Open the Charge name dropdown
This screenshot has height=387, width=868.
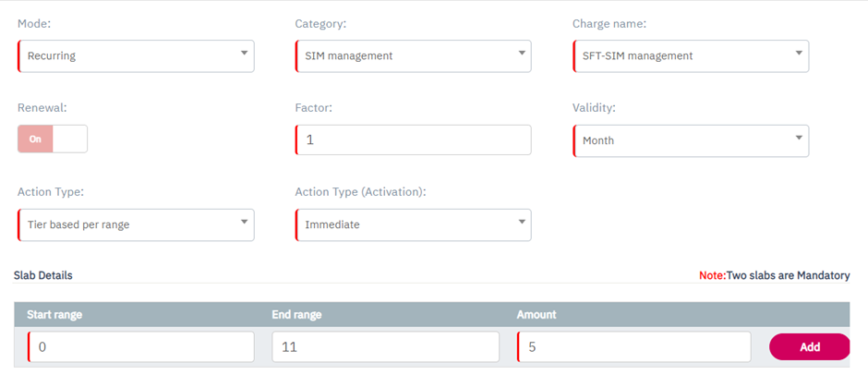point(691,55)
